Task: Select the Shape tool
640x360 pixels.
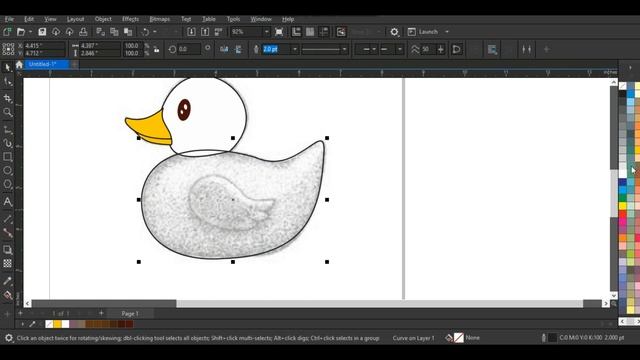Action: click(x=7, y=82)
